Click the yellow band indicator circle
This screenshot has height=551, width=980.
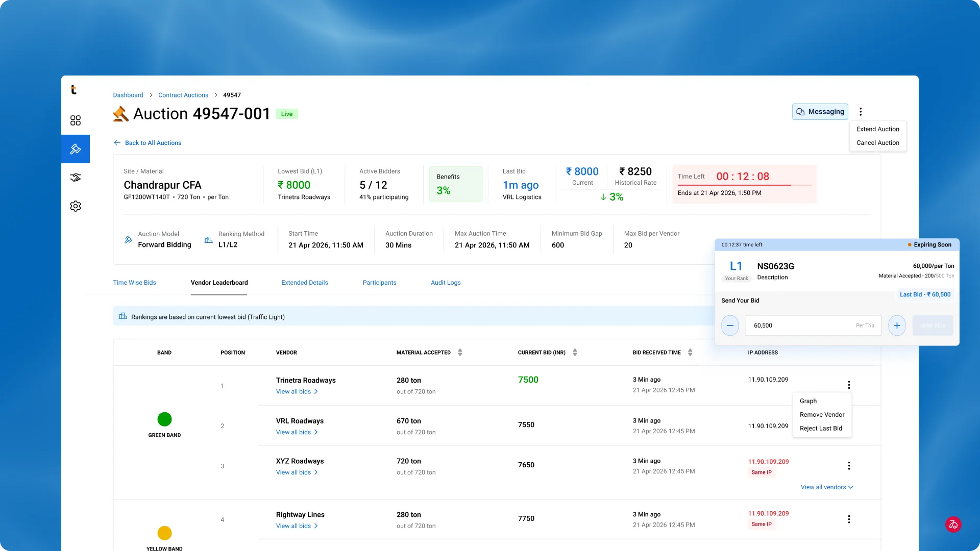click(164, 533)
